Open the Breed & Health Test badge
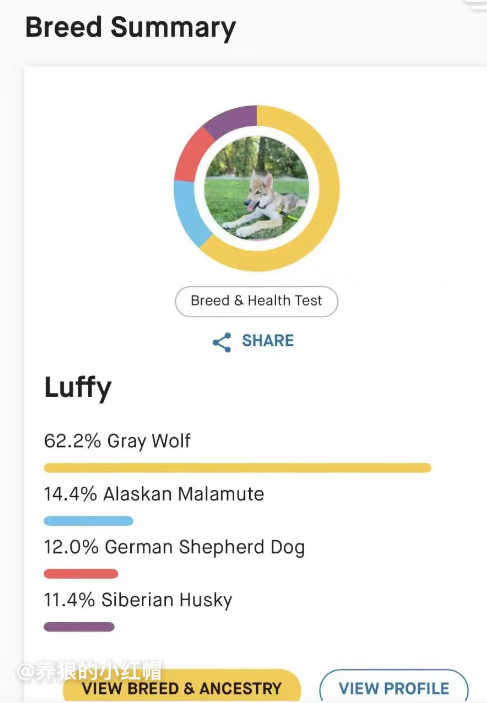487x703 pixels. point(257,301)
